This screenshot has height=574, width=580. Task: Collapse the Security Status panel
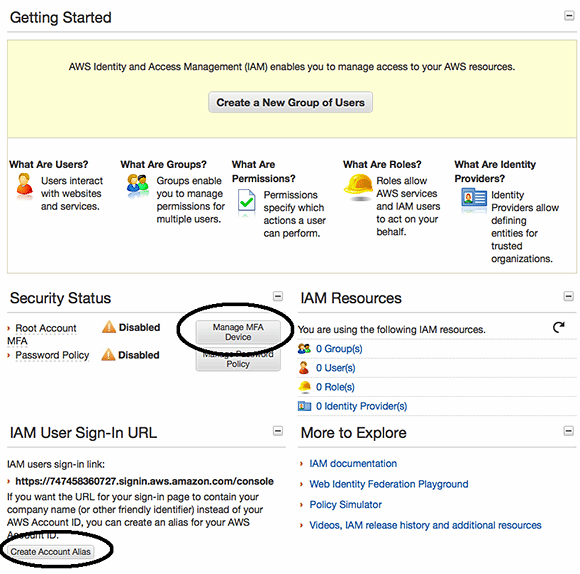point(278,296)
